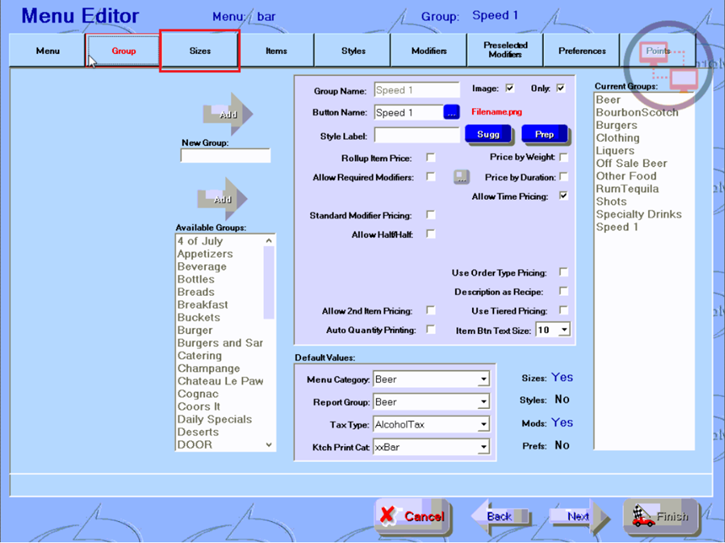Enable Auto Quantity Printing checkbox
Screen dimensions: 725x543
point(430,329)
